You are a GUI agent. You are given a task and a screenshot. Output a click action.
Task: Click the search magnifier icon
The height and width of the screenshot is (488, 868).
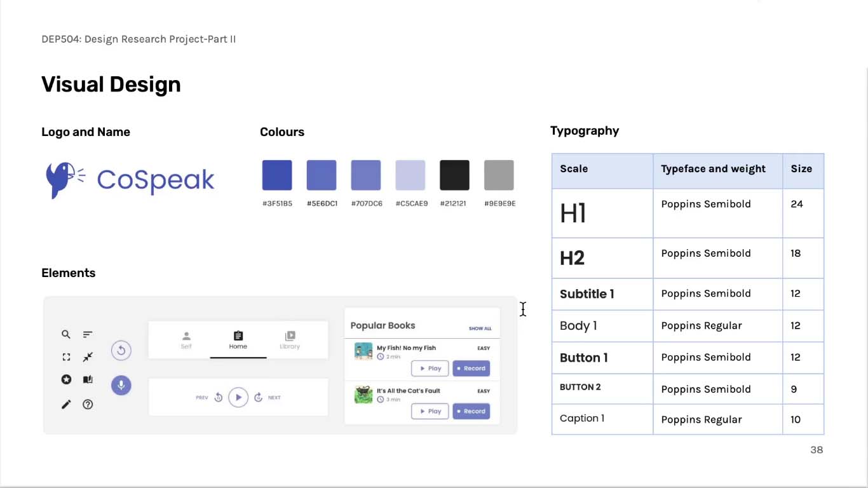tap(66, 334)
